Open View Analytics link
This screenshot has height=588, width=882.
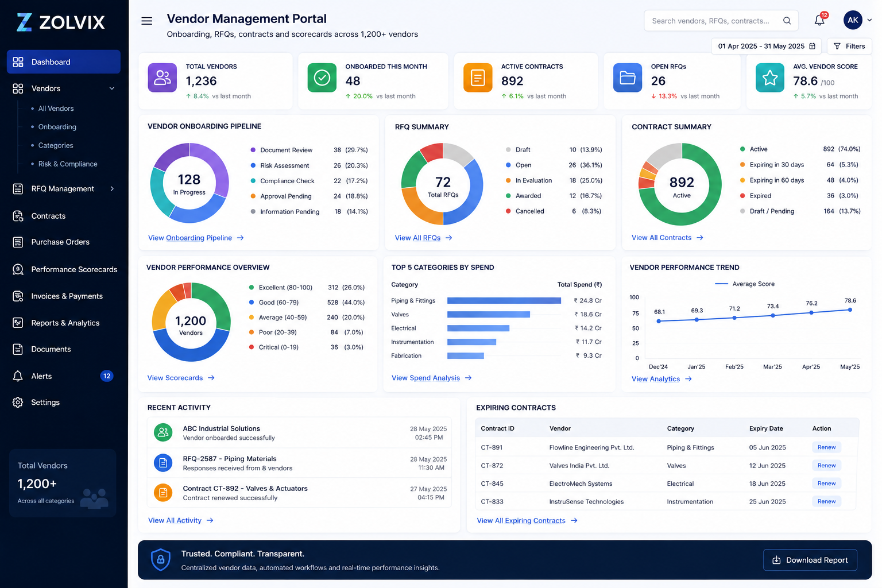pyautogui.click(x=661, y=379)
